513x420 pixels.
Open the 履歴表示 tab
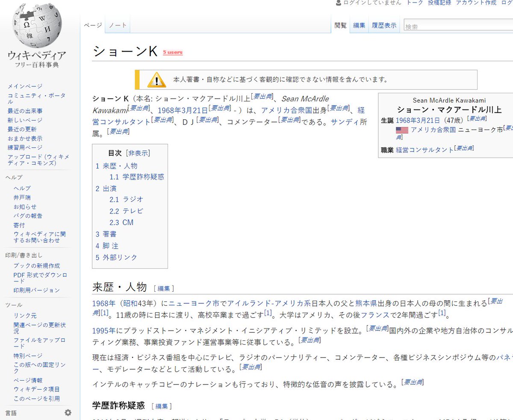click(x=384, y=25)
